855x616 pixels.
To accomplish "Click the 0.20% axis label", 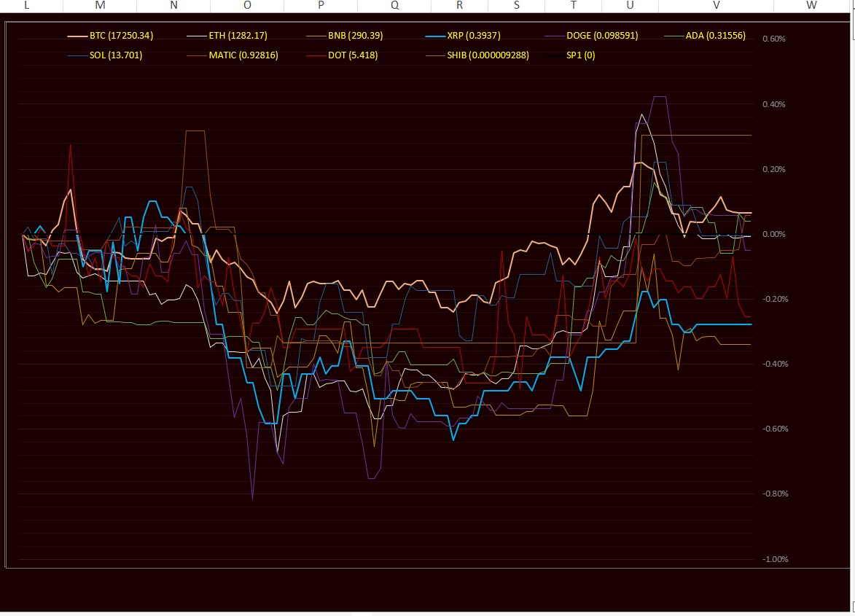I will point(774,169).
